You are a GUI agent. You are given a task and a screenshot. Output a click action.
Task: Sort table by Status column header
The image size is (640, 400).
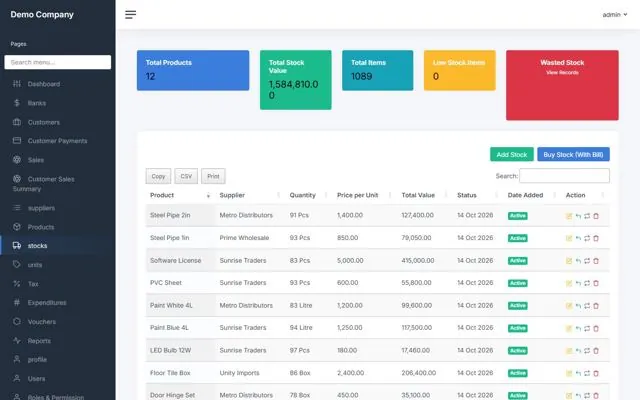click(478, 195)
